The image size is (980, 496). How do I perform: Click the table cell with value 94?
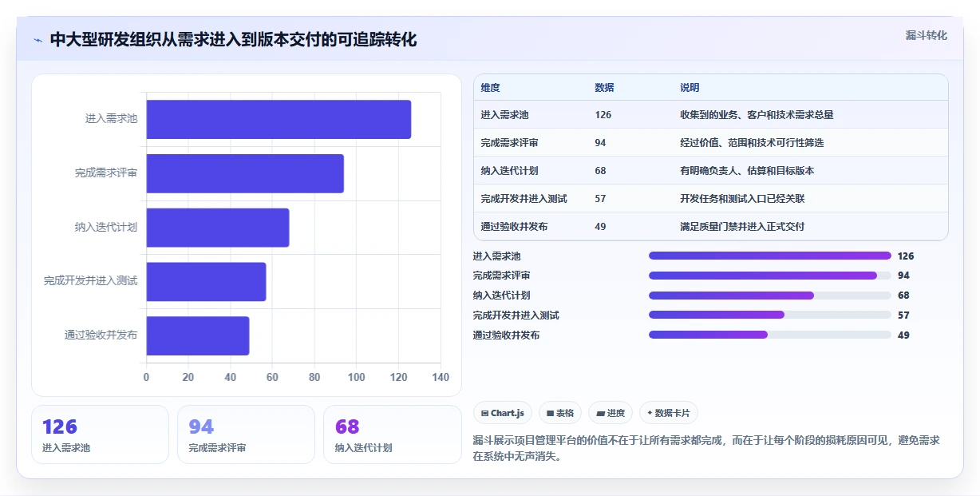click(601, 143)
